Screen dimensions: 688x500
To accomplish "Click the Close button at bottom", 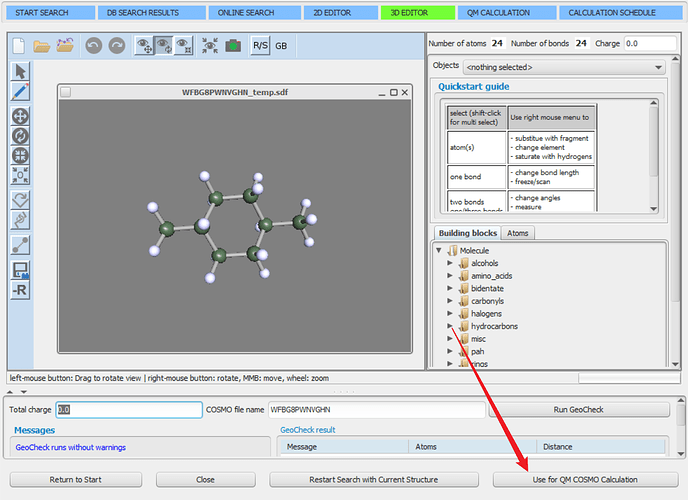I will tap(205, 479).
